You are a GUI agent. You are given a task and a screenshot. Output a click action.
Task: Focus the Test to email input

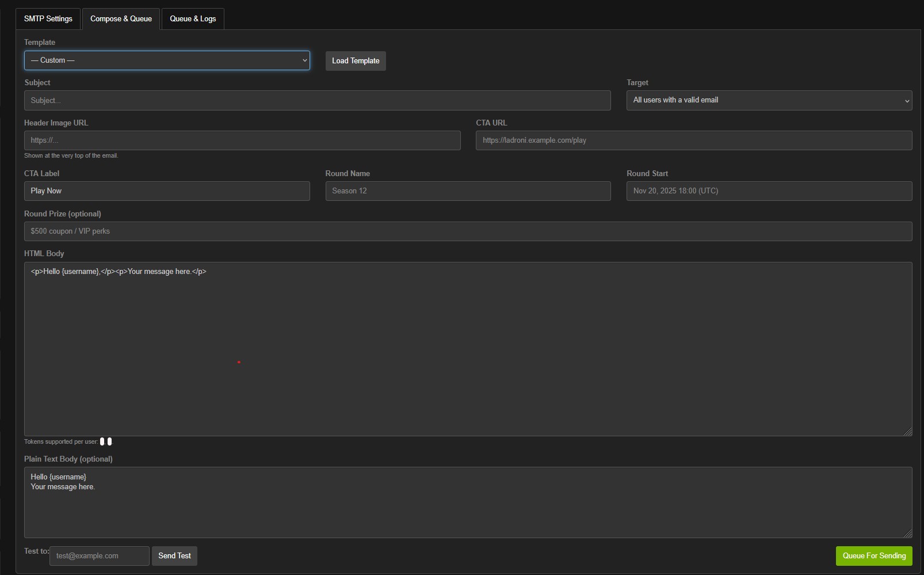pos(99,556)
